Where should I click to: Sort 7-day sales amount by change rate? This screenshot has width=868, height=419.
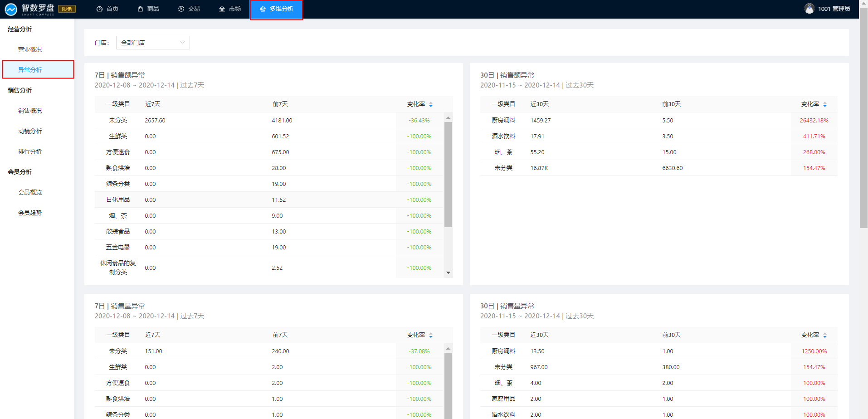430,104
